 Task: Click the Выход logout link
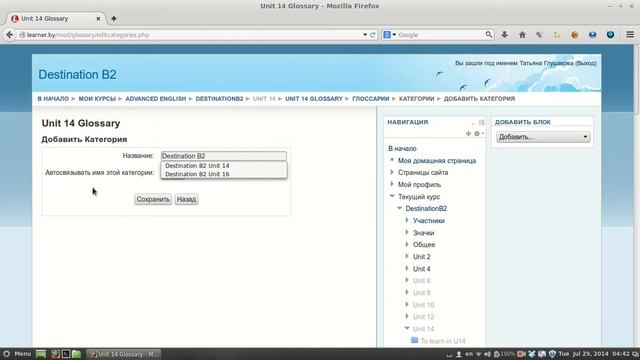coord(586,63)
